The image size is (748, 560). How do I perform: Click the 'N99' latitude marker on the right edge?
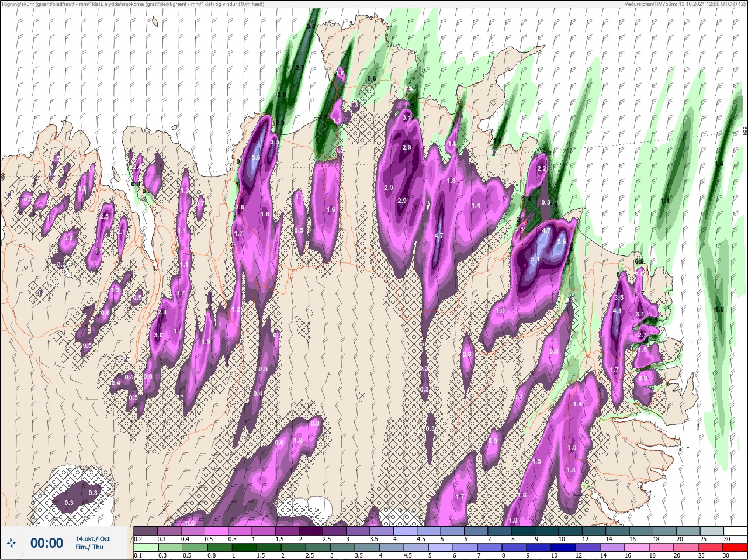[745, 132]
